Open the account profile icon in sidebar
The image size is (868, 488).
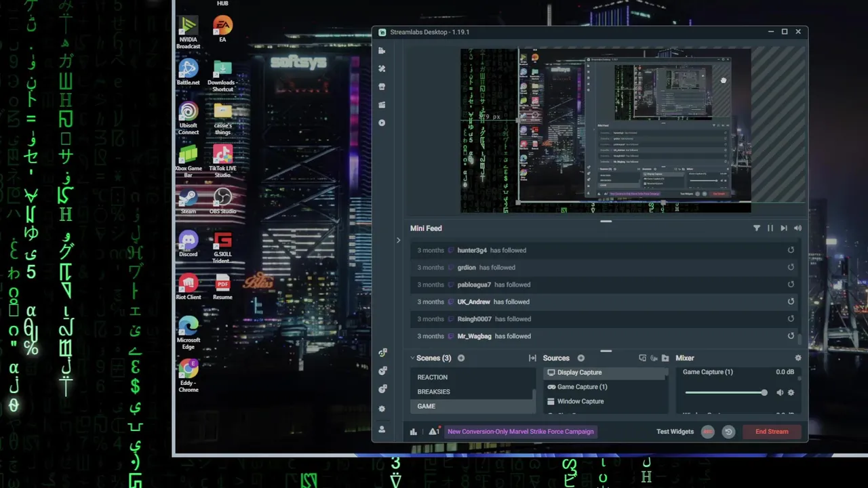click(x=382, y=429)
